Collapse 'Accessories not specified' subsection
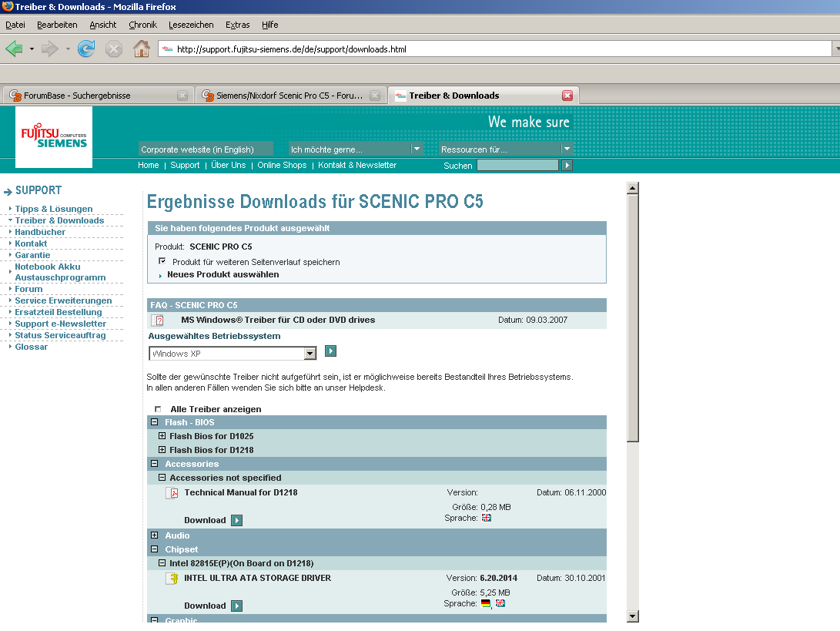Viewport: 840px width, 631px height. coord(162,477)
